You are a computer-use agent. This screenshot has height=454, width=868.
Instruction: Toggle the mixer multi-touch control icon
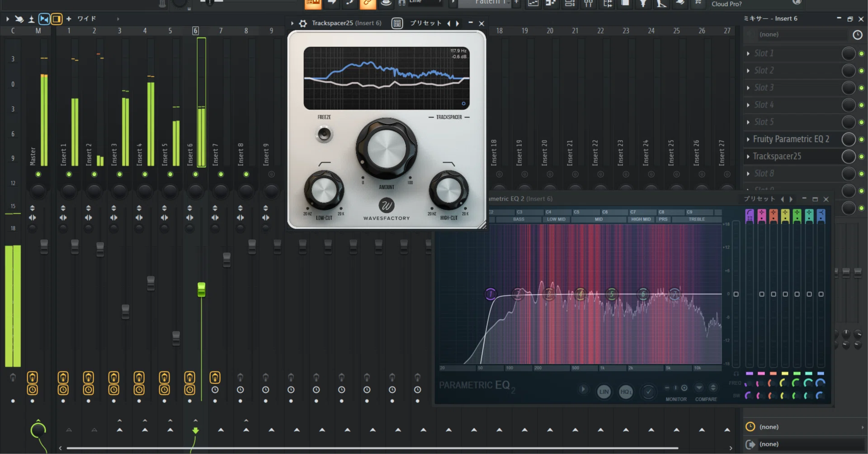pyautogui.click(x=19, y=19)
